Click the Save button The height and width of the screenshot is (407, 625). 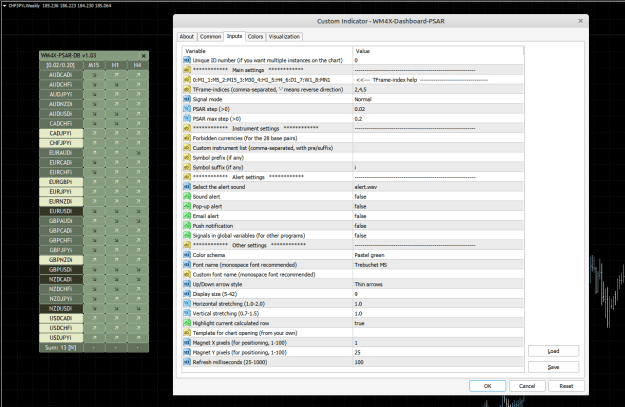(x=553, y=367)
